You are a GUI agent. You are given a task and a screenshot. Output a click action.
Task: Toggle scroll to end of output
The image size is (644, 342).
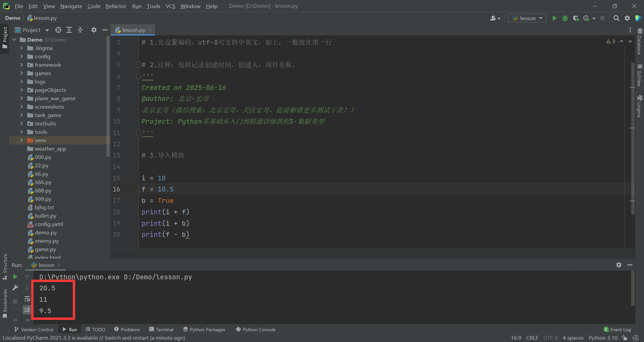coord(27,309)
